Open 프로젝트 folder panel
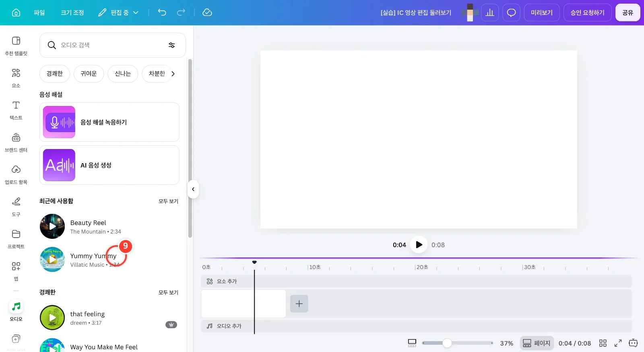The image size is (644, 352). [16, 239]
